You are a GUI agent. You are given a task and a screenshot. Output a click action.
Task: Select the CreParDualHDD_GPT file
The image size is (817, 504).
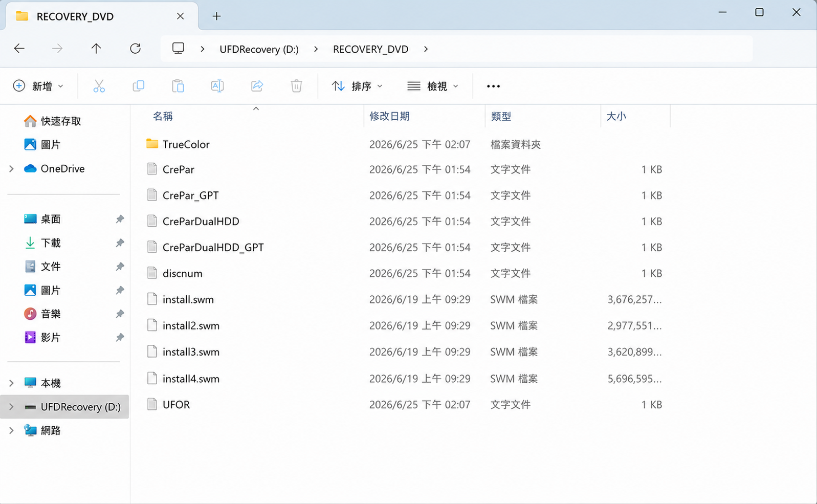[213, 248]
